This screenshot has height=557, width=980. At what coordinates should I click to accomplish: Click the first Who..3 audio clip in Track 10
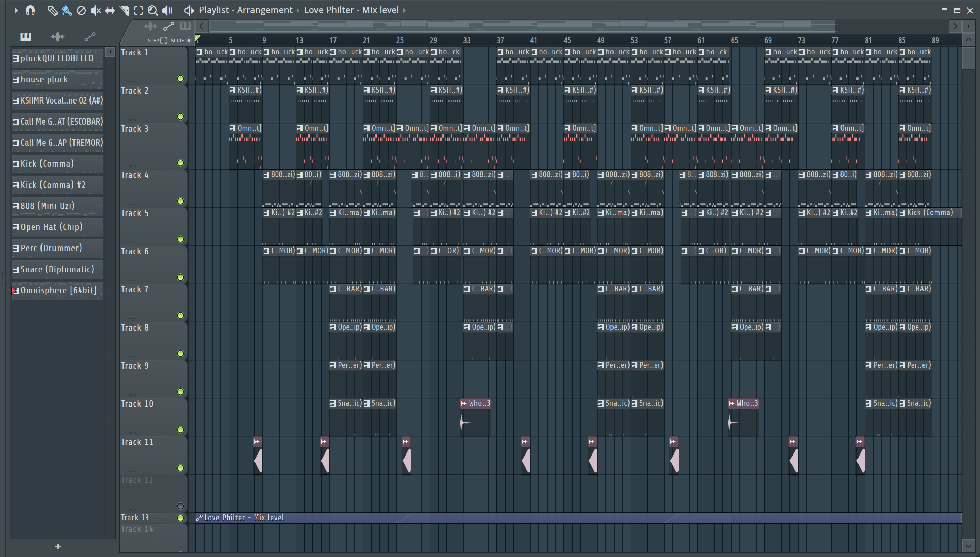tap(476, 417)
